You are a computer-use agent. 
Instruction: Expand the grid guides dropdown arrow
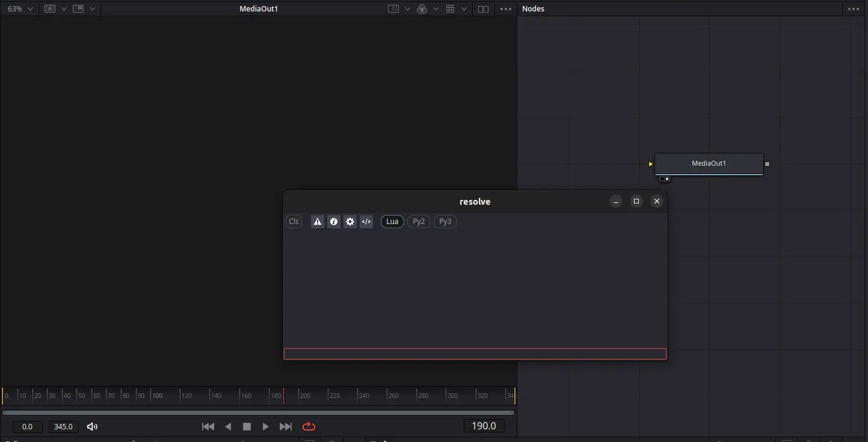click(464, 9)
